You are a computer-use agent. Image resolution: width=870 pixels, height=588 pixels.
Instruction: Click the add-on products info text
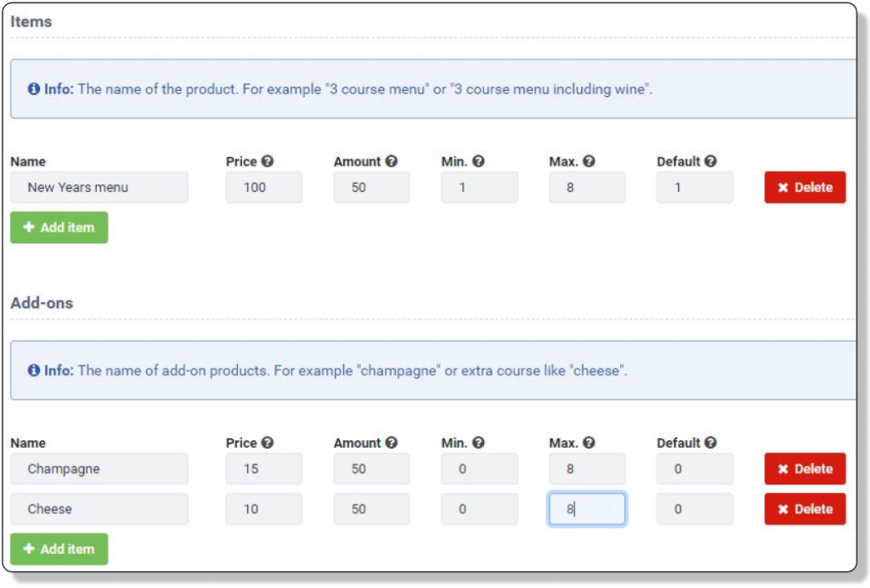tap(353, 370)
